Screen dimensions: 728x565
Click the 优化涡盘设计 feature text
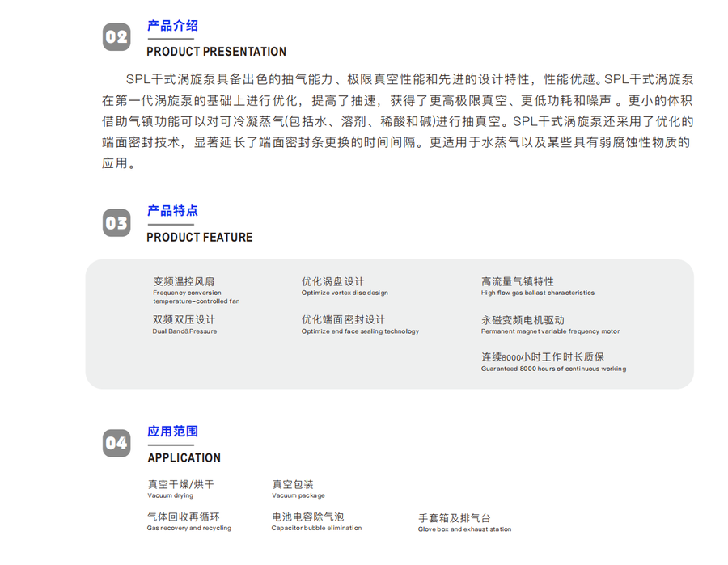[333, 281]
